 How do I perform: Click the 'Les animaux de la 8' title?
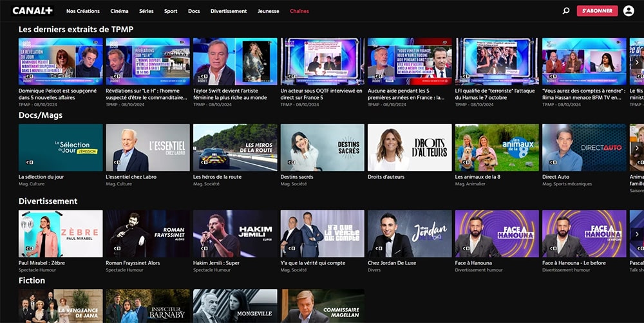point(477,177)
